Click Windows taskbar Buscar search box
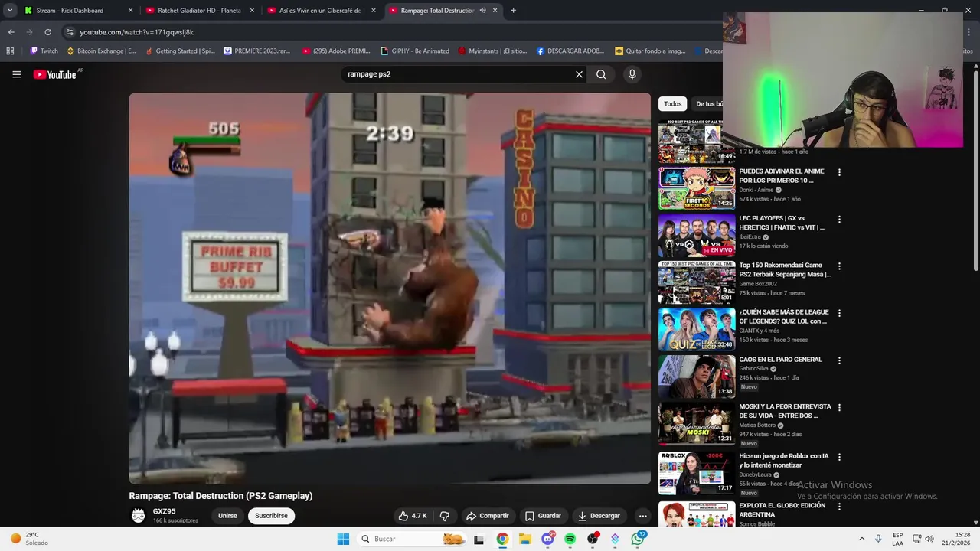 pyautogui.click(x=412, y=539)
